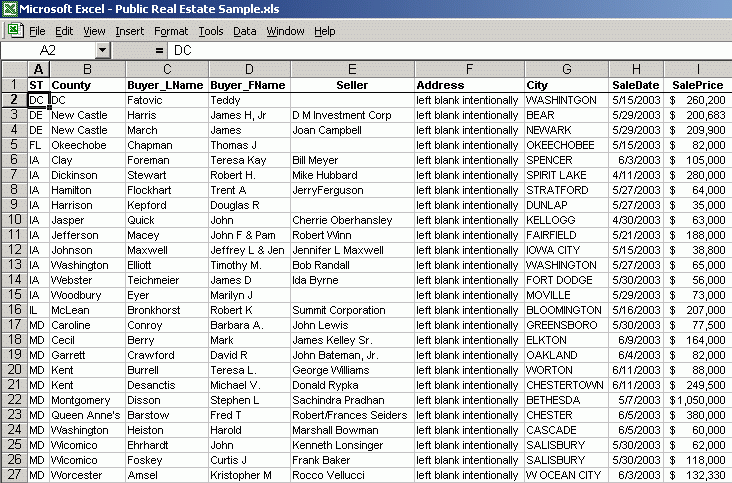The width and height of the screenshot is (732, 483).
Task: Open the File menu
Action: [x=37, y=31]
